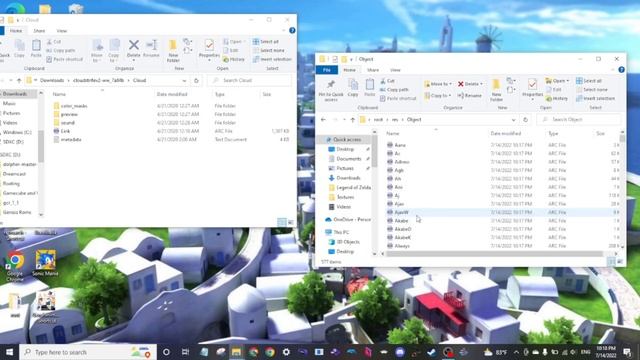Open Properties in the Object window ribbon
Screen dimensions: 640x360
[x=532, y=88]
